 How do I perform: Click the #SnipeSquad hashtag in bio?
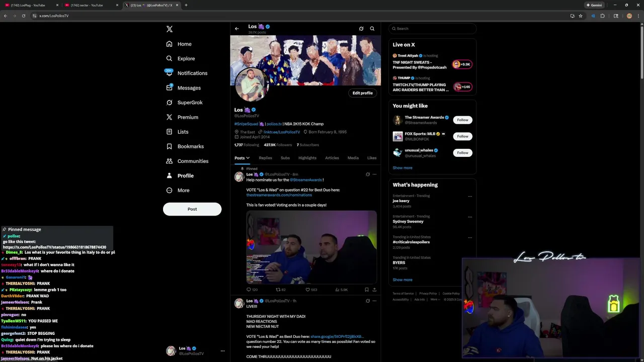pos(246,124)
